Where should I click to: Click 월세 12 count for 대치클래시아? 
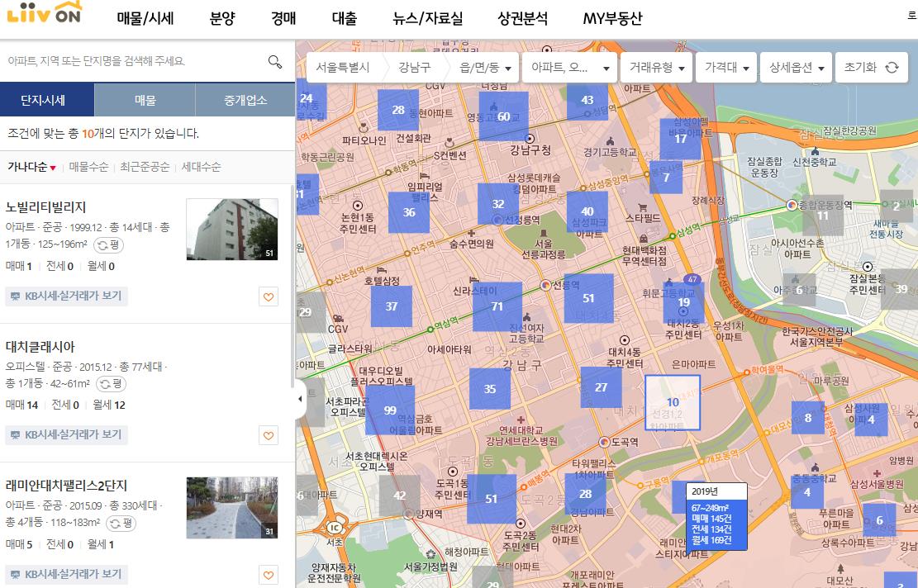[x=109, y=405]
